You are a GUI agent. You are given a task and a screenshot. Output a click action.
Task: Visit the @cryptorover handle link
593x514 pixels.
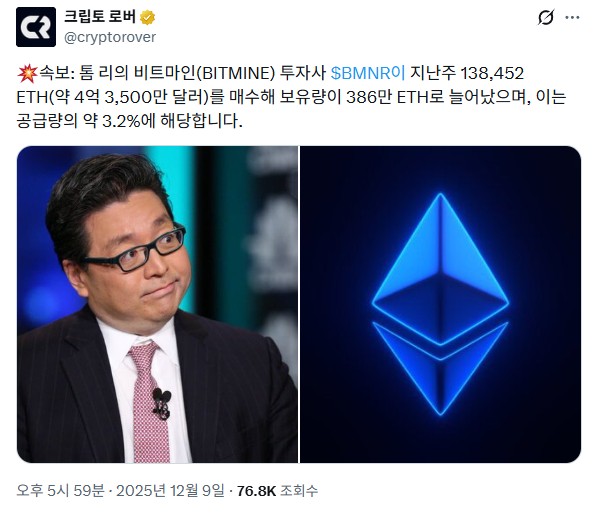[x=110, y=37]
